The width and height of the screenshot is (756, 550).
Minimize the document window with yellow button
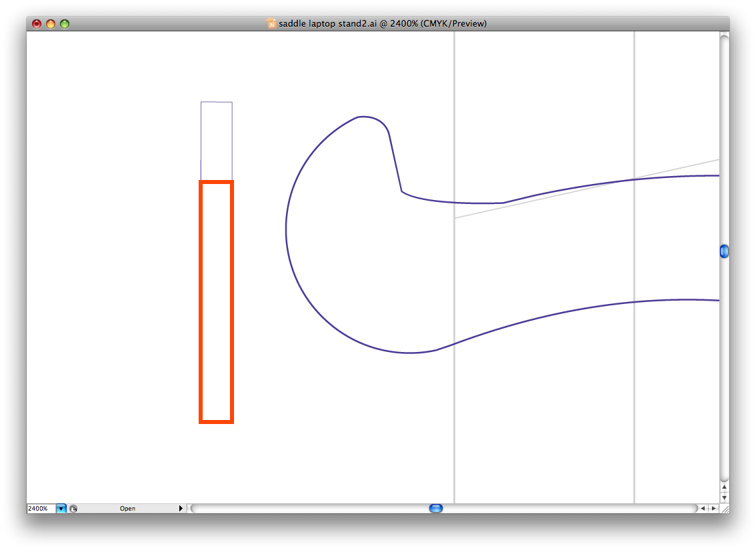(x=51, y=23)
